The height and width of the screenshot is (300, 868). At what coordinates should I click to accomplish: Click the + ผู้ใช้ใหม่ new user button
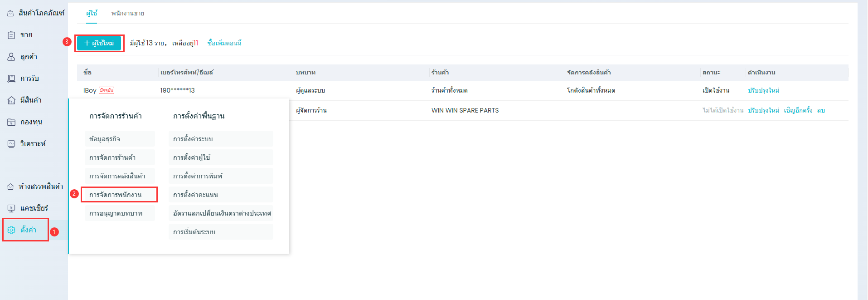coord(99,43)
